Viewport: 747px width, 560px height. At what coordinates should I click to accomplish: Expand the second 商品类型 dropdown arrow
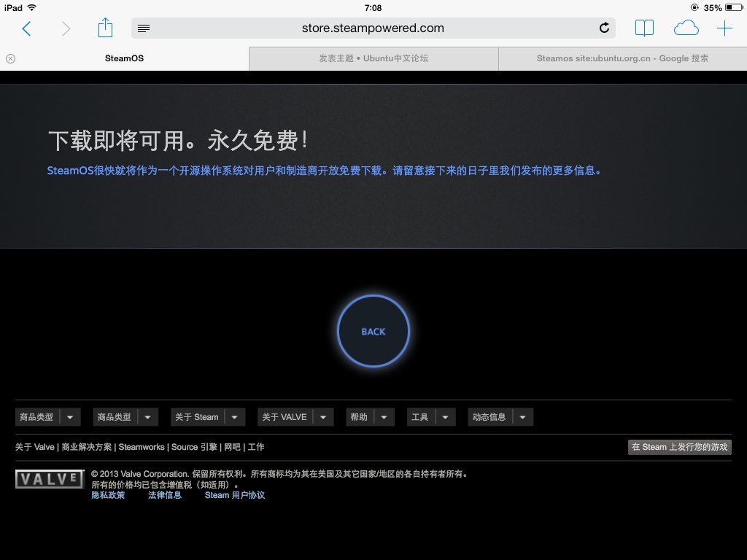[147, 417]
